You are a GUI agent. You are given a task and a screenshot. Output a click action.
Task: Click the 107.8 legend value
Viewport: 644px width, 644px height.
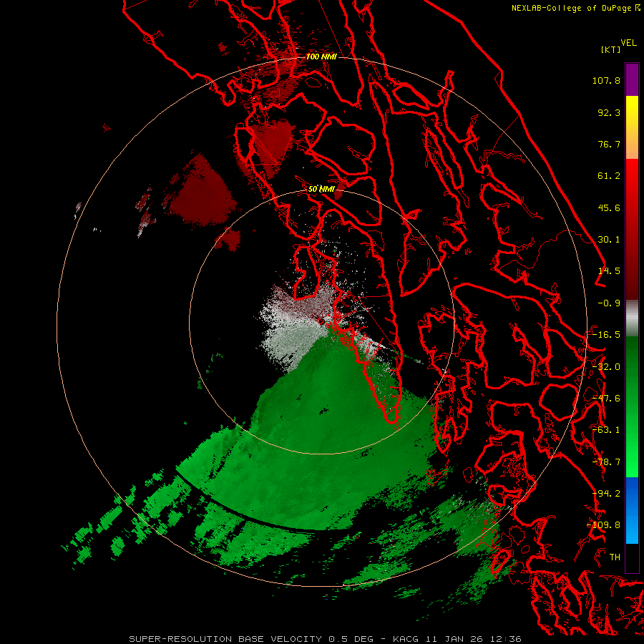pyautogui.click(x=606, y=80)
